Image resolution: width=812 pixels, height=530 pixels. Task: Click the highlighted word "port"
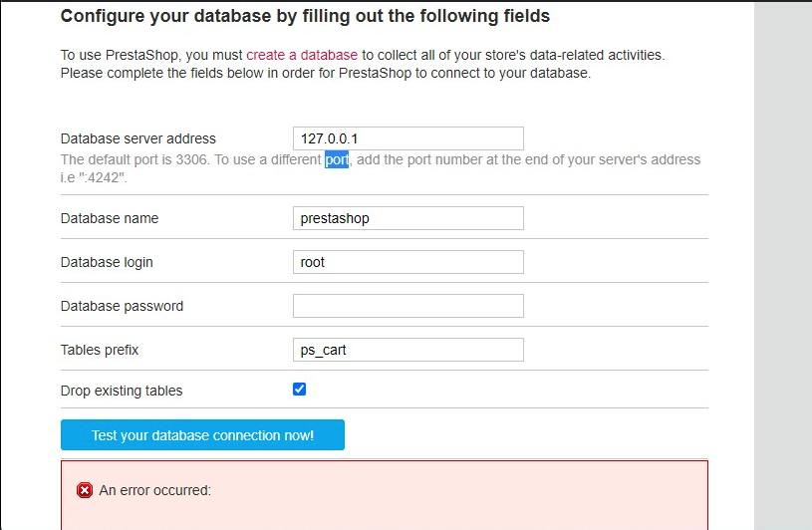[x=337, y=159]
